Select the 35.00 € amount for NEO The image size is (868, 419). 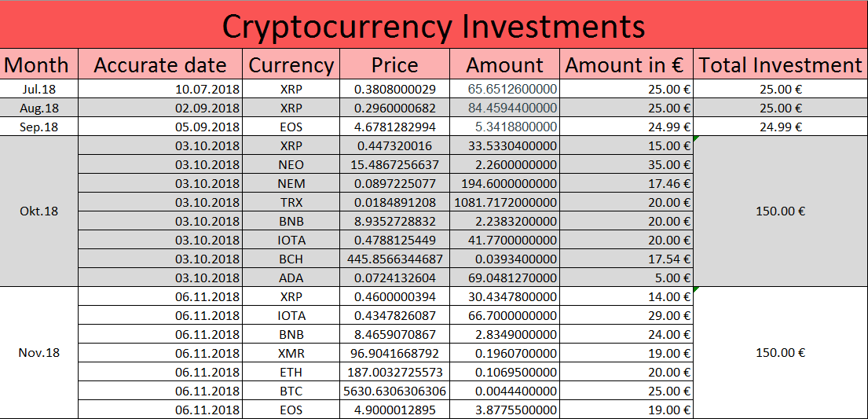click(626, 164)
